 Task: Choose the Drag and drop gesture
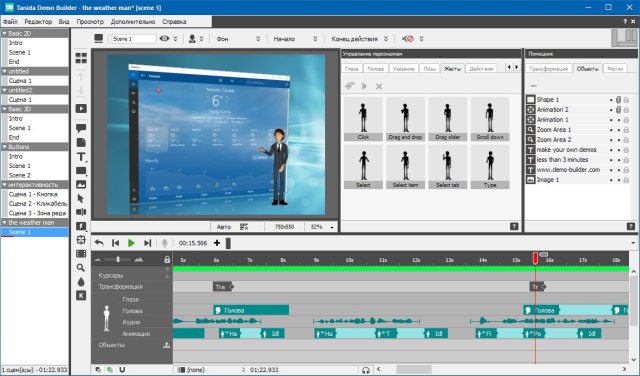(x=405, y=119)
